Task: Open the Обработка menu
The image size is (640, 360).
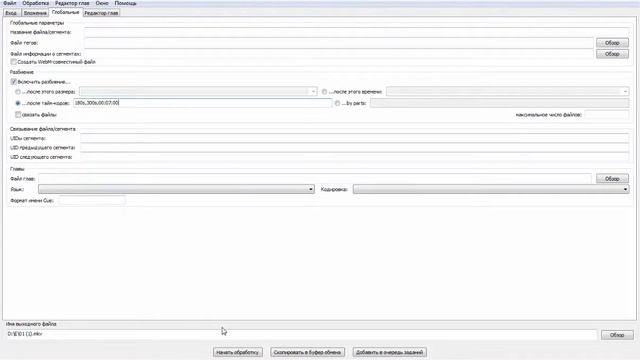Action: pos(36,3)
